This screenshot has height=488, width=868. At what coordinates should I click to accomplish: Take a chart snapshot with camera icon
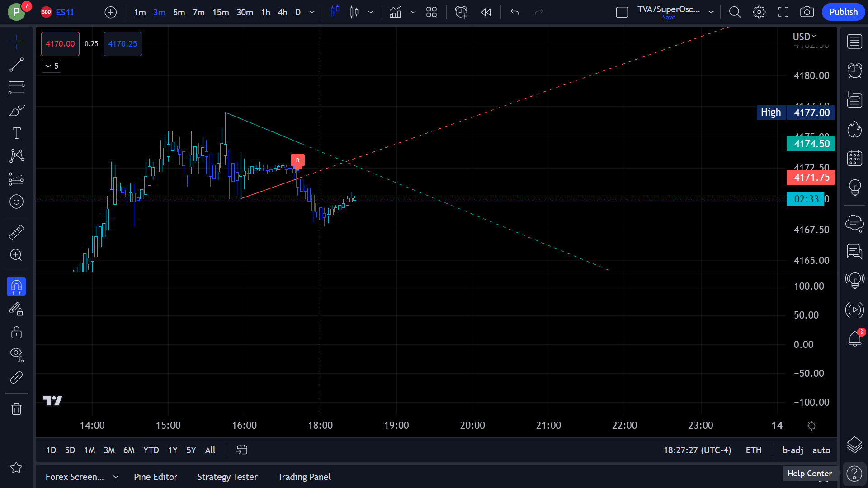pyautogui.click(x=807, y=12)
